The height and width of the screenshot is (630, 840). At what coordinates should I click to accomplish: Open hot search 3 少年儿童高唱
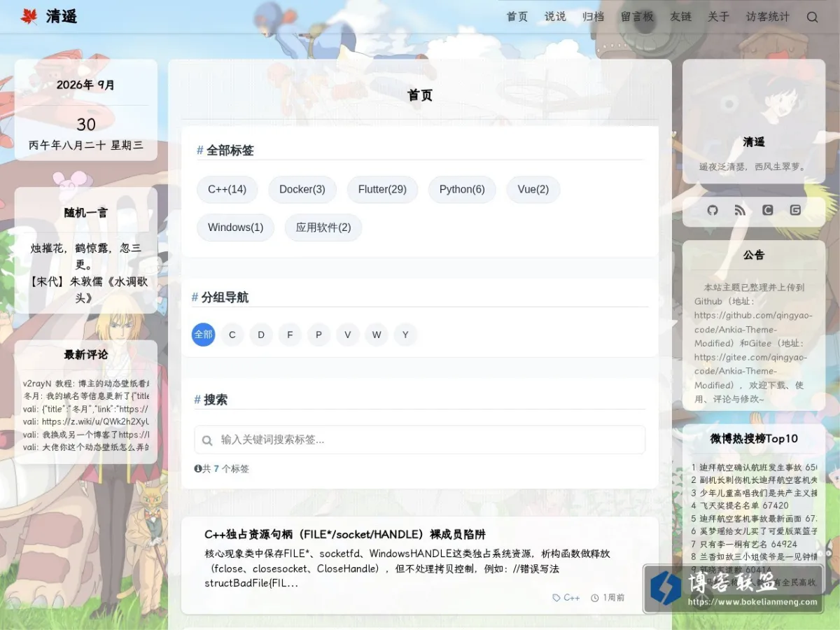[x=754, y=493]
